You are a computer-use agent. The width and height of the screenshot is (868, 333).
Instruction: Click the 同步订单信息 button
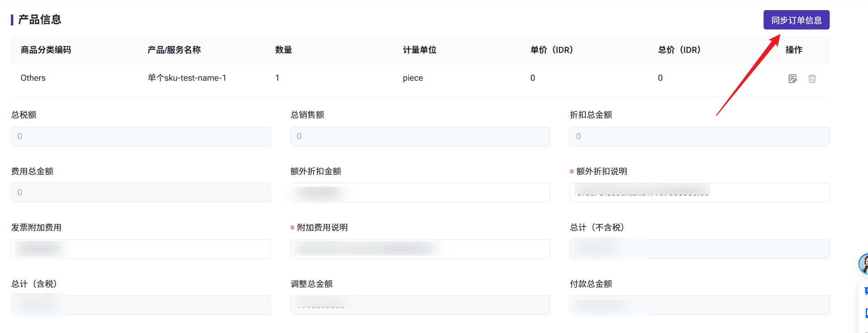796,20
